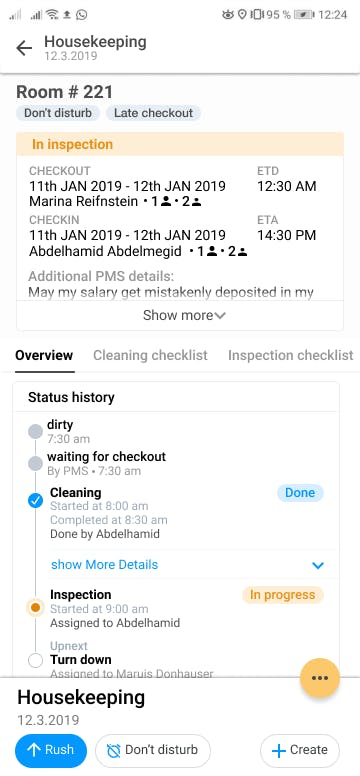
Task: Toggle the Don't disturb bottom button
Action: point(153,750)
